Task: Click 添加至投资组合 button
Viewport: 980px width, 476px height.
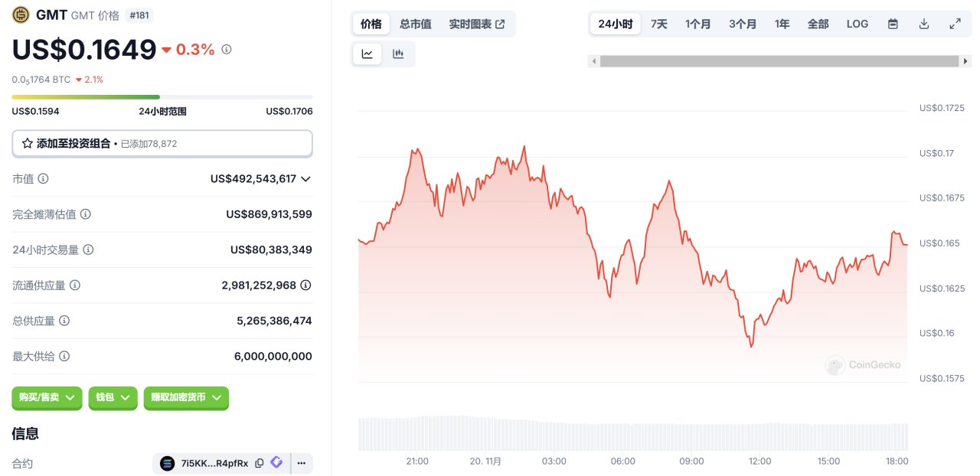Action: point(162,143)
